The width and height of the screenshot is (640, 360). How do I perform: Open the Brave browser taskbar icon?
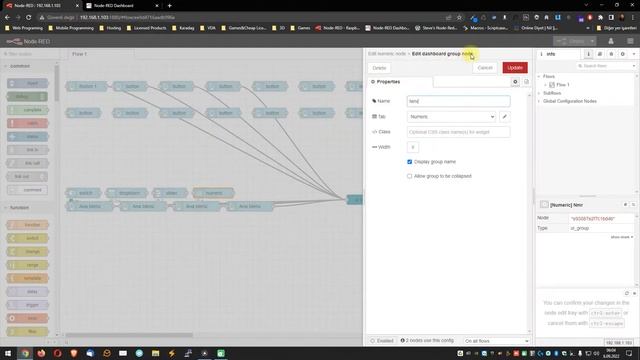tap(74, 353)
